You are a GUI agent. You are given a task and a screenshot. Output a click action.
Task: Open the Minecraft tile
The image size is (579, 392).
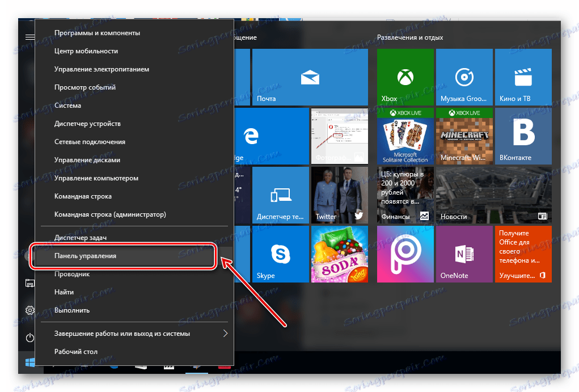464,136
